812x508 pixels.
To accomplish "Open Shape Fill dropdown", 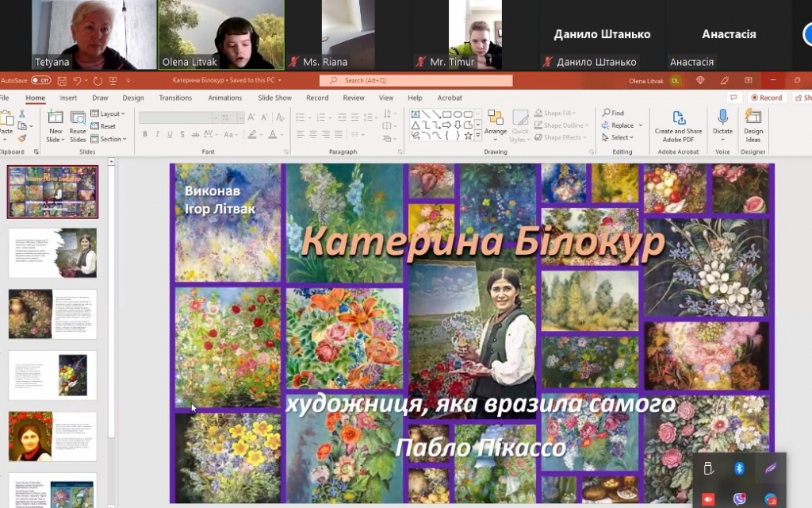I will [555, 113].
